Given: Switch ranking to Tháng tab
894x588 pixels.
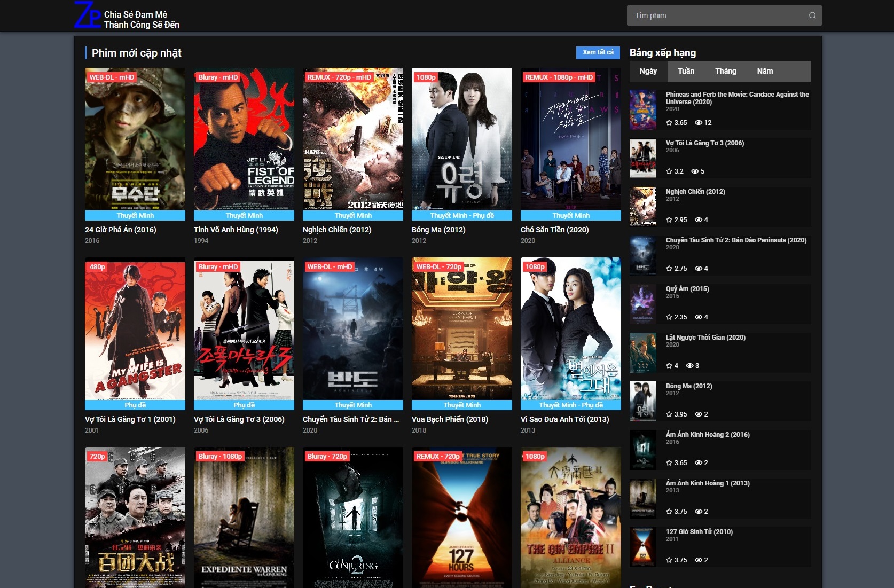Looking at the screenshot, I should click(726, 72).
